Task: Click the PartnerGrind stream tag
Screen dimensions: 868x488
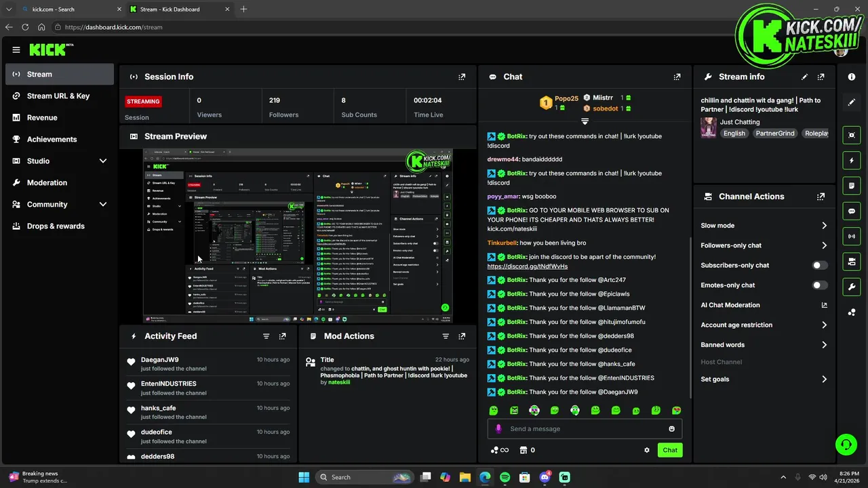Action: point(775,134)
